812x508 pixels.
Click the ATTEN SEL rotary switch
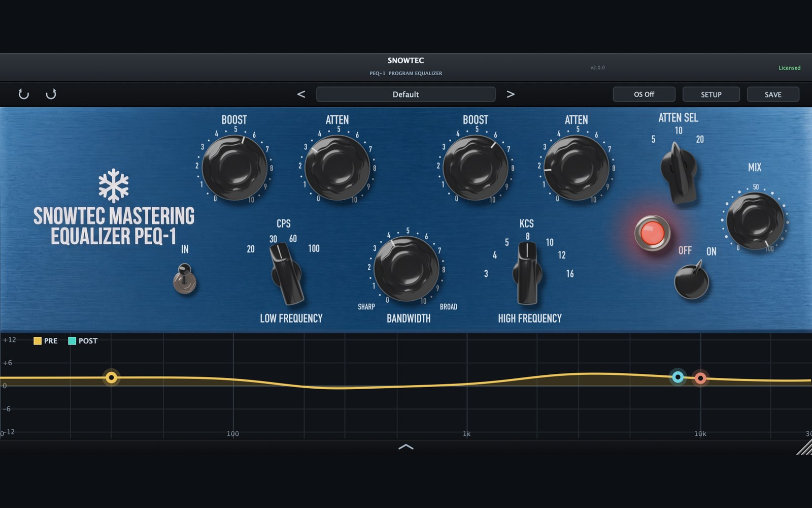coord(679,173)
